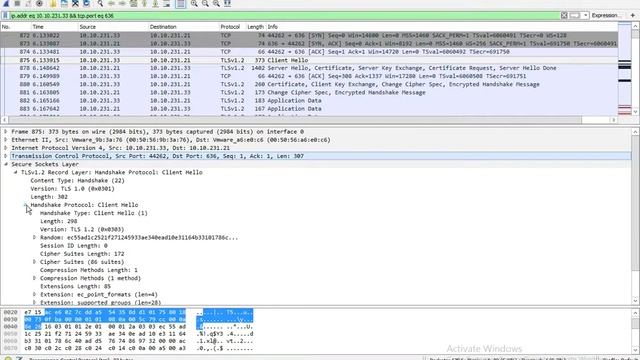Sort packets by No. column

tap(16, 27)
